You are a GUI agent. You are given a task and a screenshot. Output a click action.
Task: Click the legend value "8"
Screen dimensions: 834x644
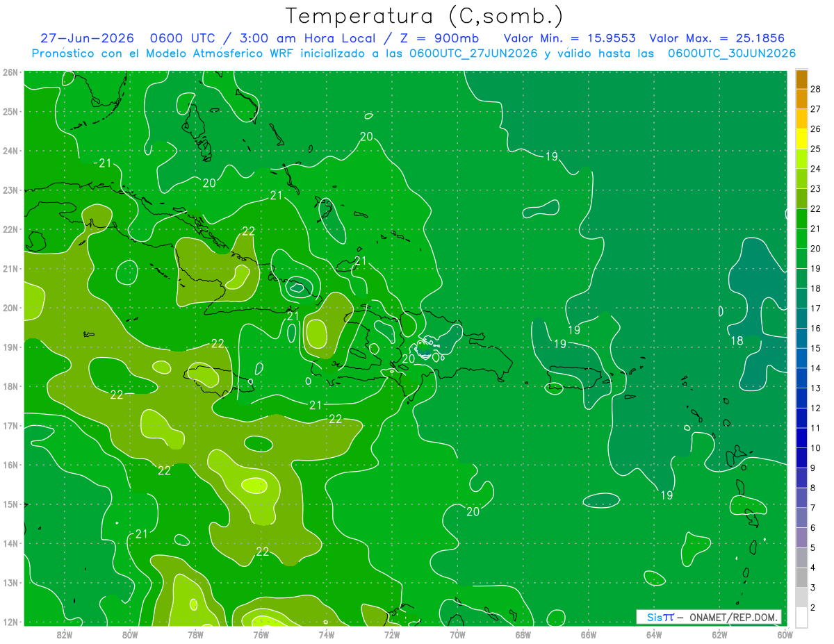813,488
